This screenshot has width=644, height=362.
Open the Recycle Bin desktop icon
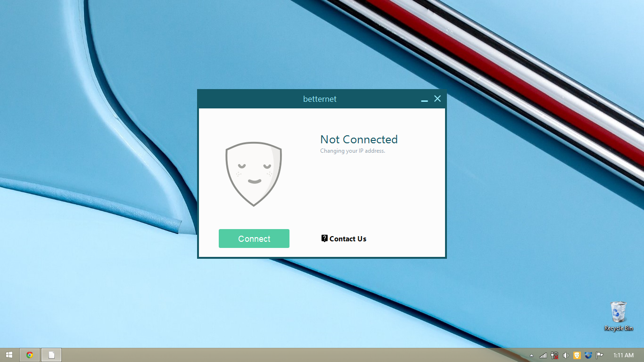[x=619, y=316]
